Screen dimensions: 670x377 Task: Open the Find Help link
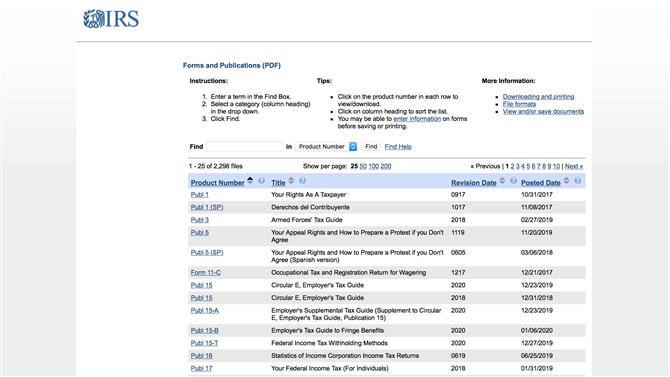(398, 147)
